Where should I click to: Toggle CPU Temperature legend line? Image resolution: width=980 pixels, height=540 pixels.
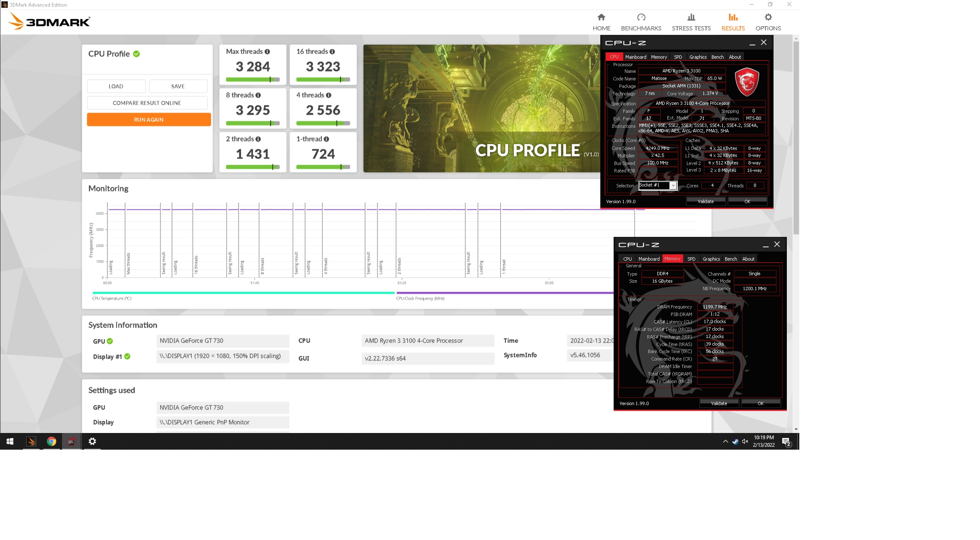tap(243, 293)
